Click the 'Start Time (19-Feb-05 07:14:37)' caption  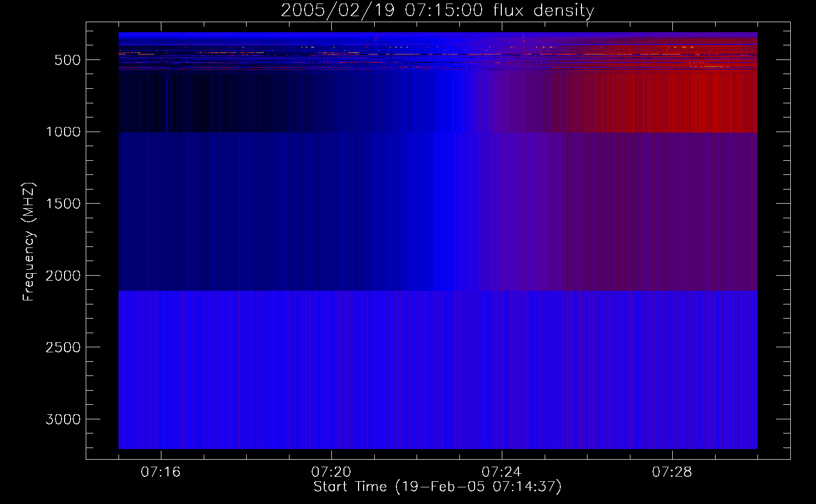pyautogui.click(x=437, y=487)
